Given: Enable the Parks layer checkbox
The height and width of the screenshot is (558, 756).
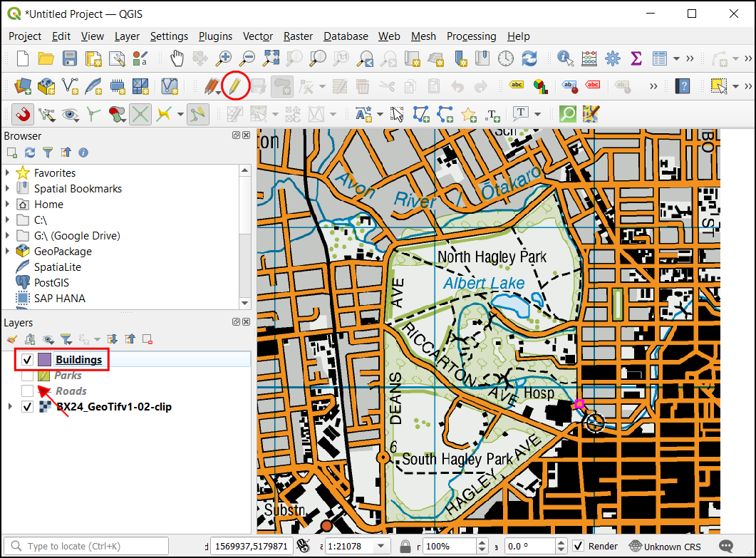Looking at the screenshot, I should (x=27, y=376).
